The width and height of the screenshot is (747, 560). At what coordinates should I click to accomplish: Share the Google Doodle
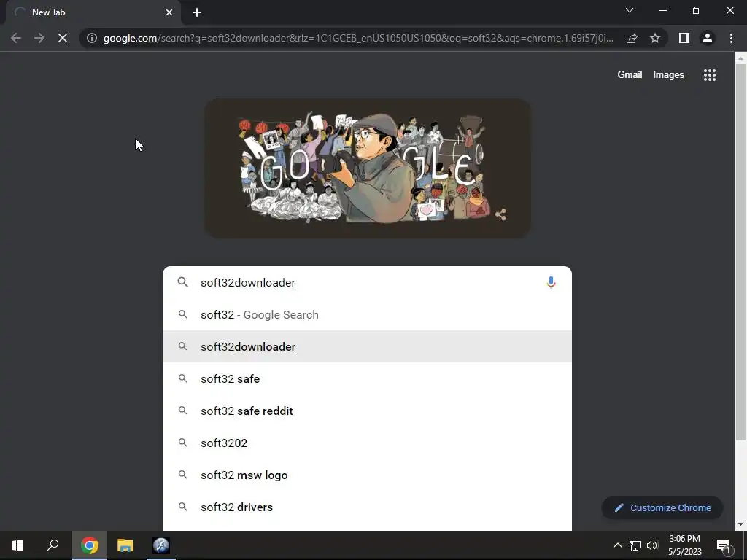click(500, 215)
